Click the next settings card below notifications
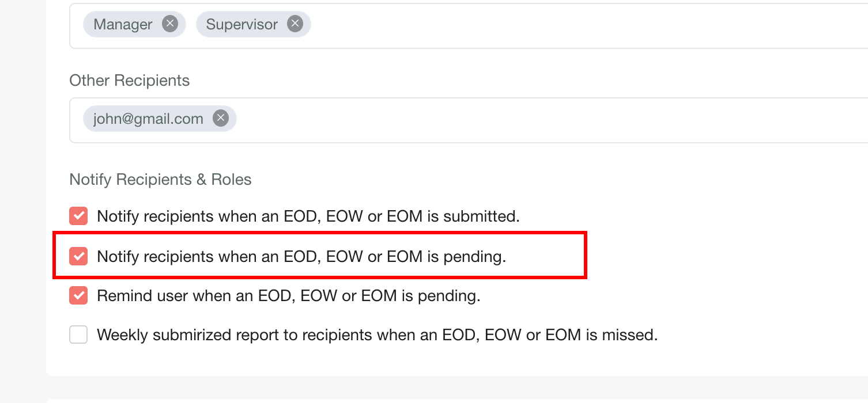The image size is (868, 403). click(x=455, y=400)
